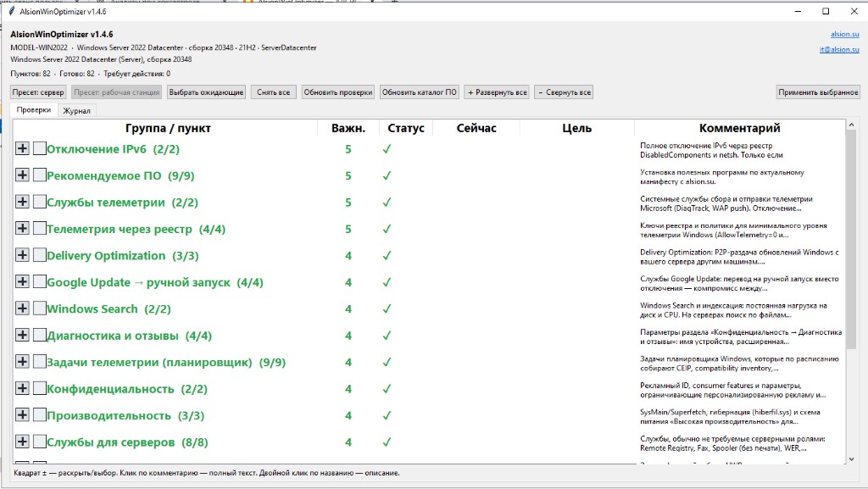Click the green checkmark for Delivery Optimization

click(387, 256)
